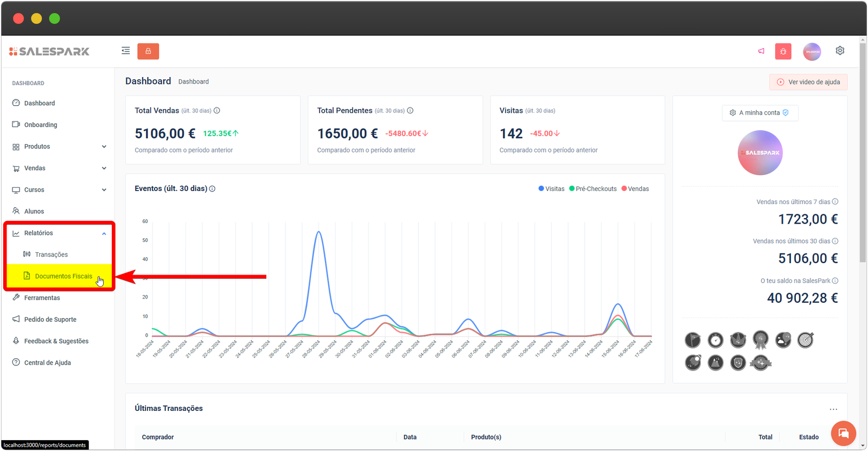
Task: Open the megaphone announcements icon
Action: 761,51
